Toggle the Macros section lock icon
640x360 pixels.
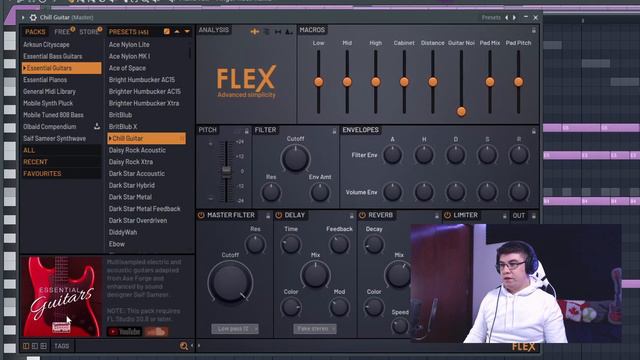coord(533,31)
